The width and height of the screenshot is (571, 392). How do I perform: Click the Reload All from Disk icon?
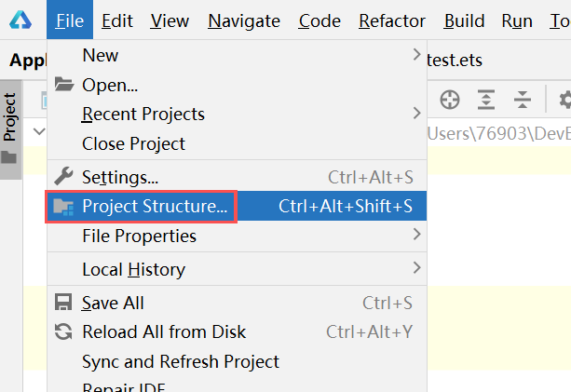[63, 331]
